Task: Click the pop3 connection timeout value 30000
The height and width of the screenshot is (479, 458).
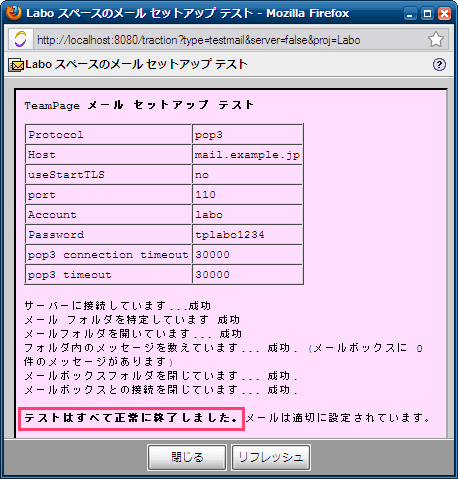Action: pyautogui.click(x=247, y=255)
